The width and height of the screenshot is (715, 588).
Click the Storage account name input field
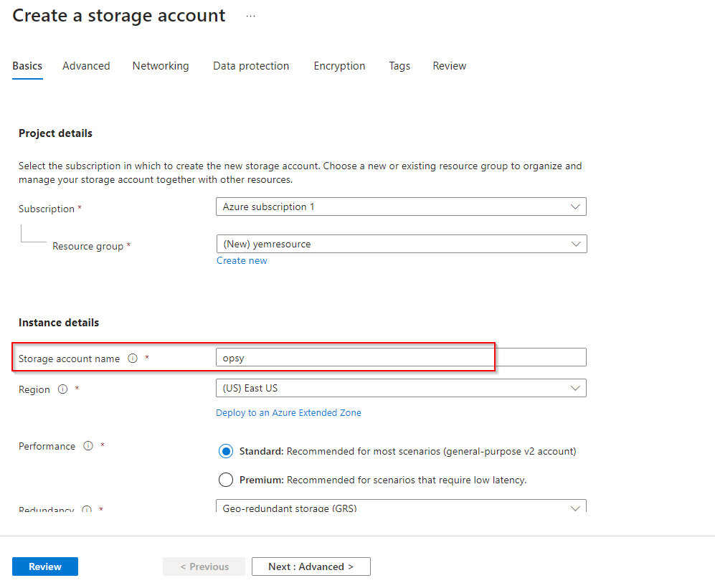tap(401, 358)
